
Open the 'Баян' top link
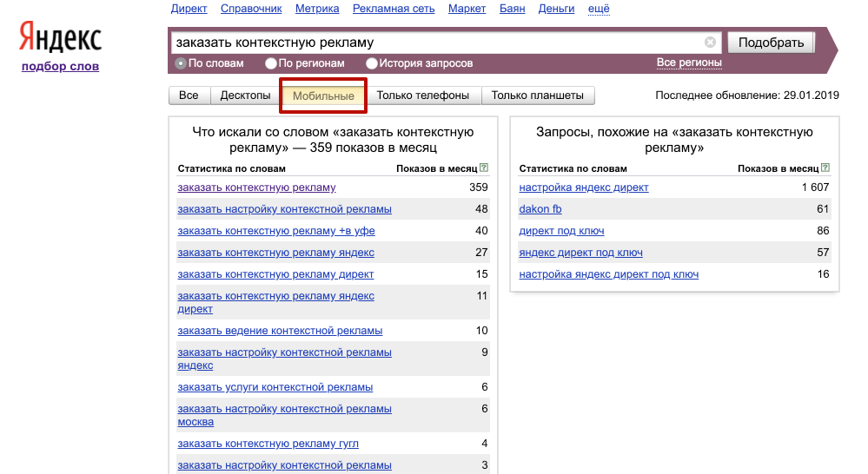(512, 9)
